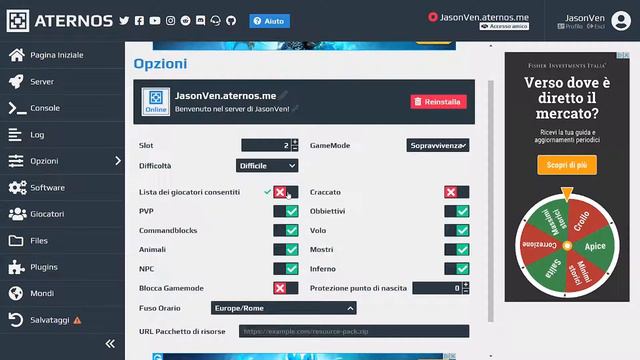This screenshot has width=640, height=360.
Task: Click the Slot number input field
Action: 266,145
